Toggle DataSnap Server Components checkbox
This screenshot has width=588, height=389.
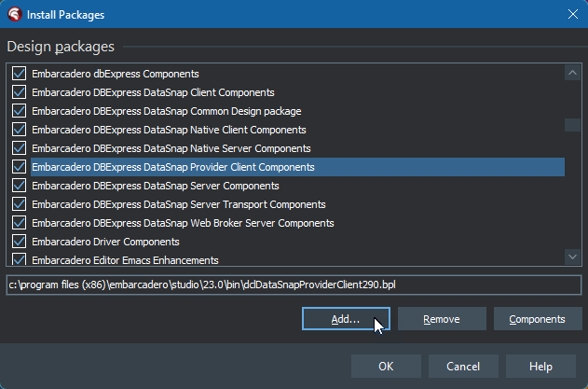coord(20,186)
